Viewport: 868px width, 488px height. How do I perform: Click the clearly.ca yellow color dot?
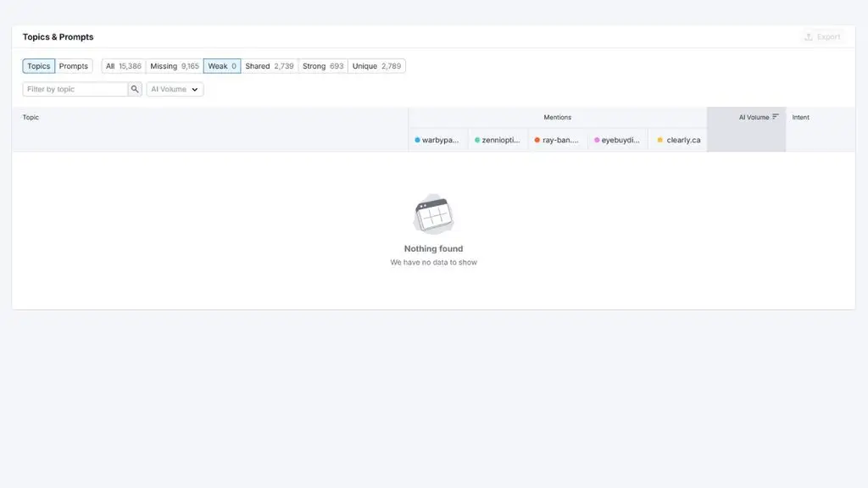659,140
